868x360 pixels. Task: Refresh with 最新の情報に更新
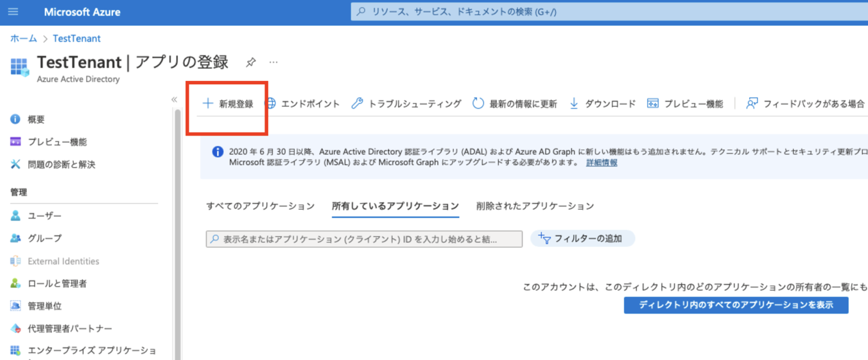coord(514,104)
